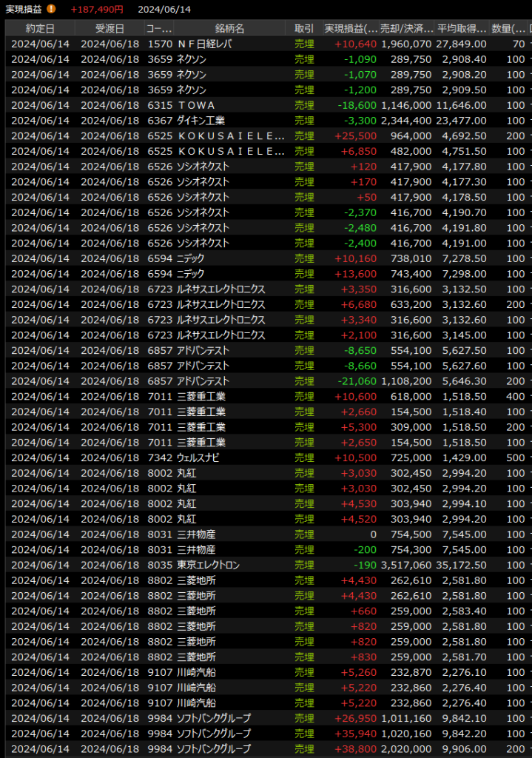Click the 銘柄名 column header
Image resolution: width=532 pixels, height=758 pixels.
pyautogui.click(x=229, y=29)
